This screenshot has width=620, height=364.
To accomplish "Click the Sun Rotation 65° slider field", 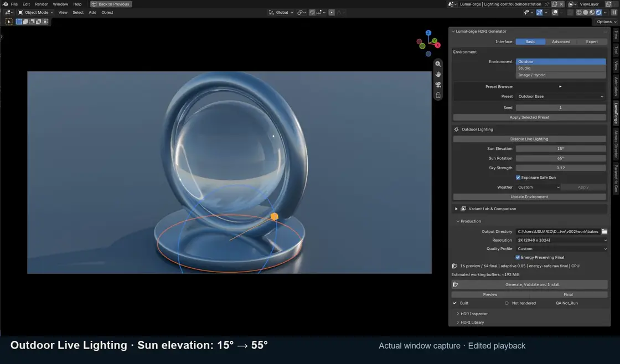I will [561, 158].
